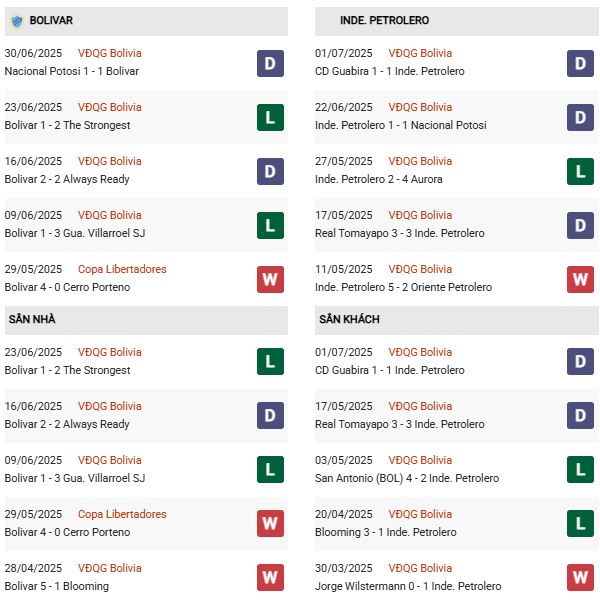This screenshot has width=600, height=600.
Task: Open the Nacional Potosi 1-1 Bolivar match row
Action: (72, 71)
